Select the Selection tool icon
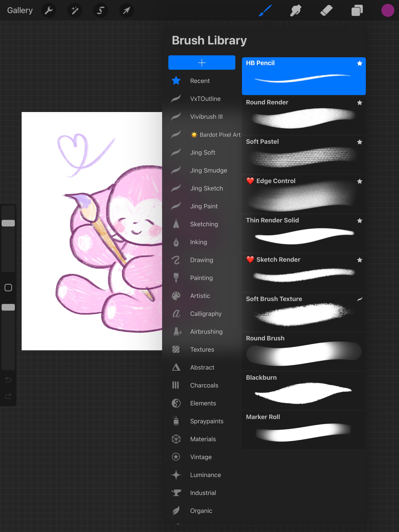399x532 pixels. pyautogui.click(x=101, y=11)
